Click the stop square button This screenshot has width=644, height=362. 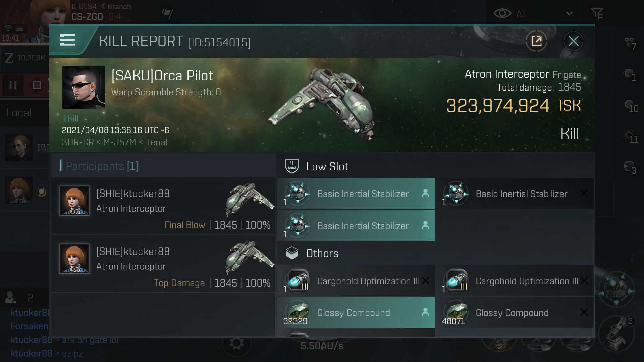37,85
